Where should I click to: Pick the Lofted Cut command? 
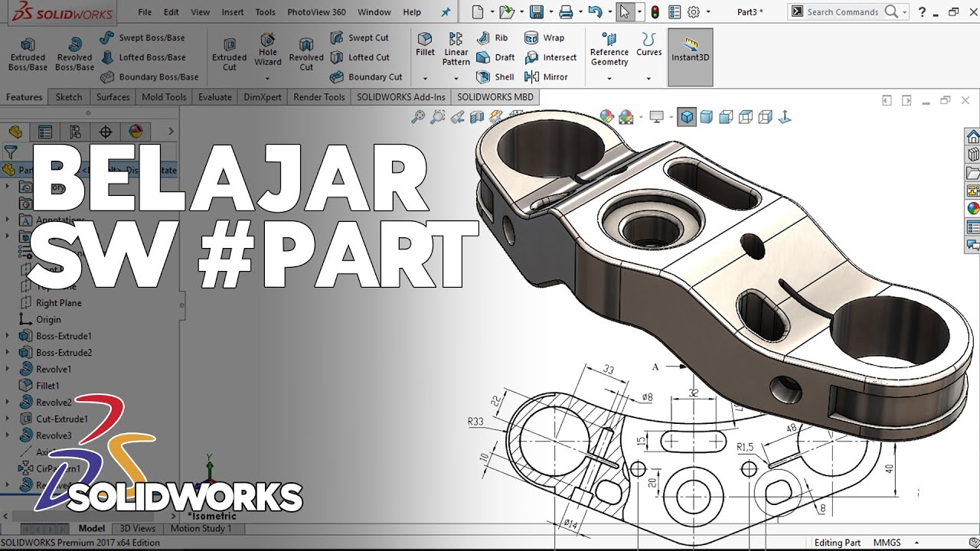(360, 57)
